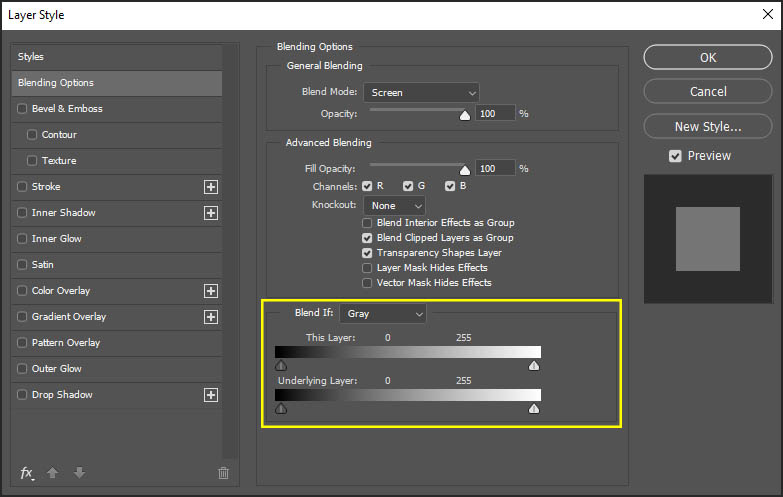Enable the Bevel & Emboss checkbox

[23, 109]
